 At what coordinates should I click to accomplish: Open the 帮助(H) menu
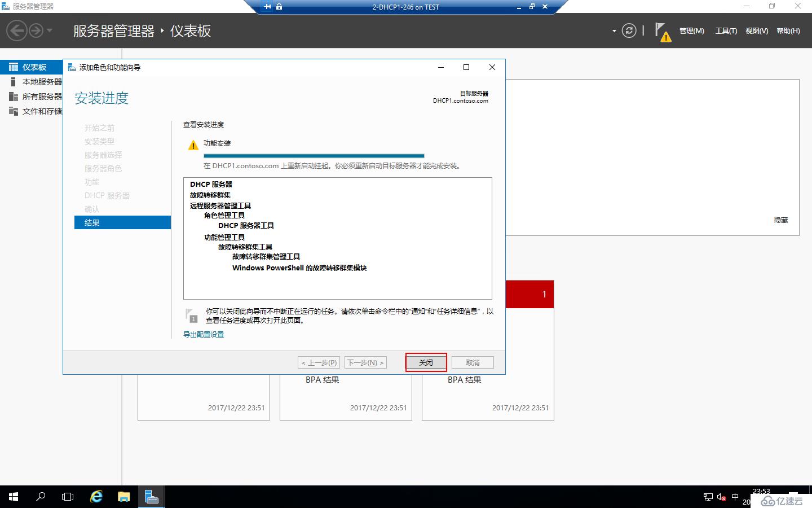click(788, 31)
